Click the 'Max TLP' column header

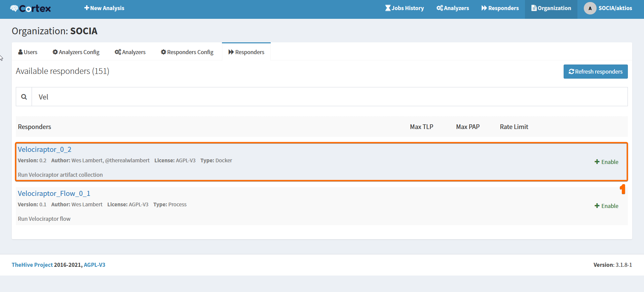[422, 127]
